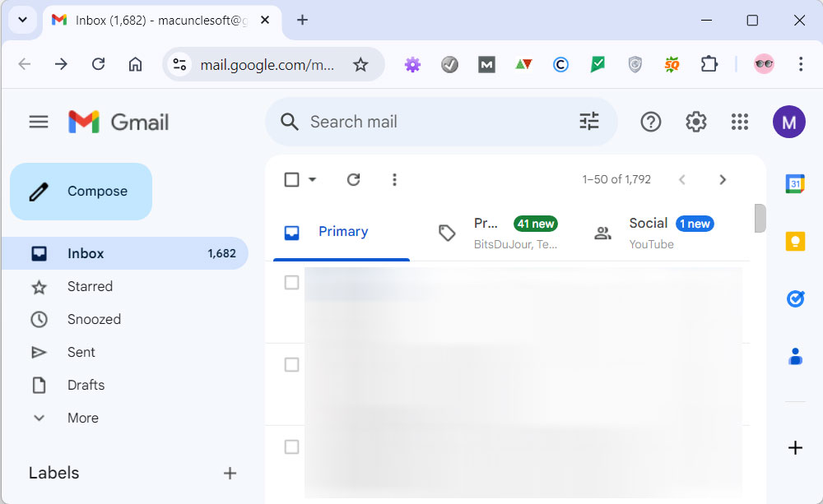Open Google Tasks side panel icon
823x504 pixels.
click(x=795, y=298)
